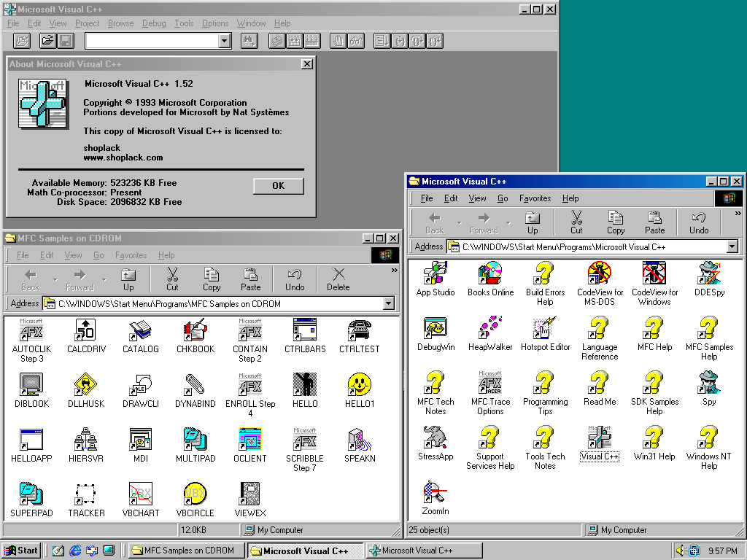
Task: Open Favorites menu in Visual C++ folder window
Action: click(535, 198)
